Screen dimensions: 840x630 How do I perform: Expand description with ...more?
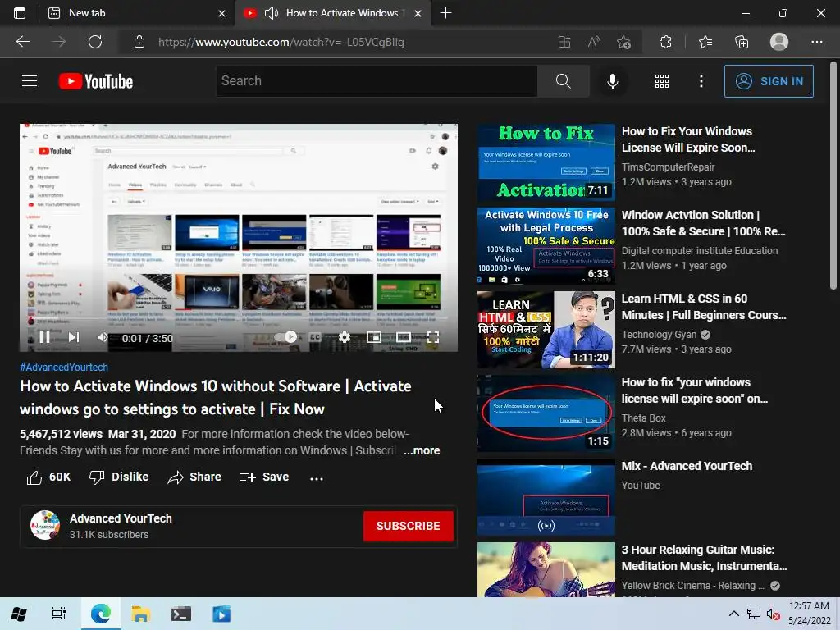(x=422, y=450)
